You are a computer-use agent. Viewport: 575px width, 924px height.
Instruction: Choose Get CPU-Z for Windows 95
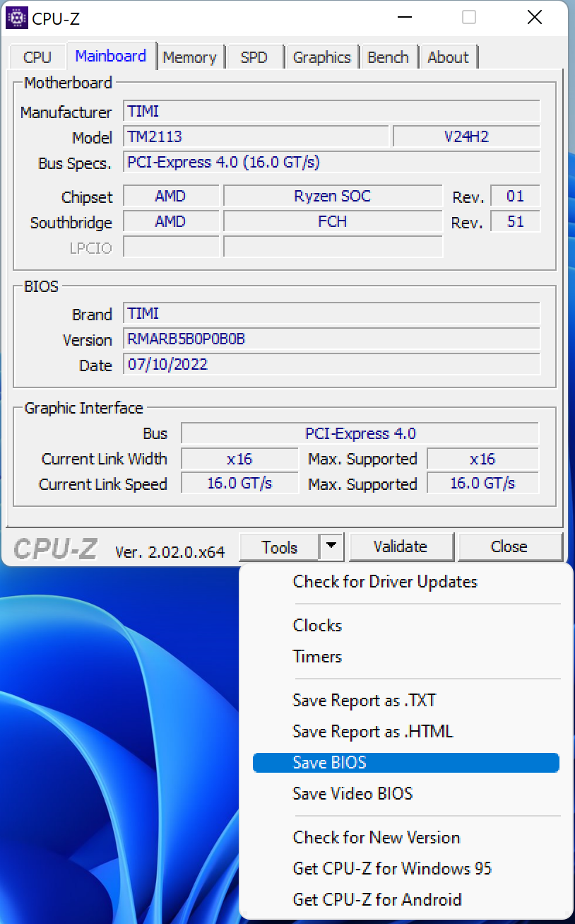(406, 869)
